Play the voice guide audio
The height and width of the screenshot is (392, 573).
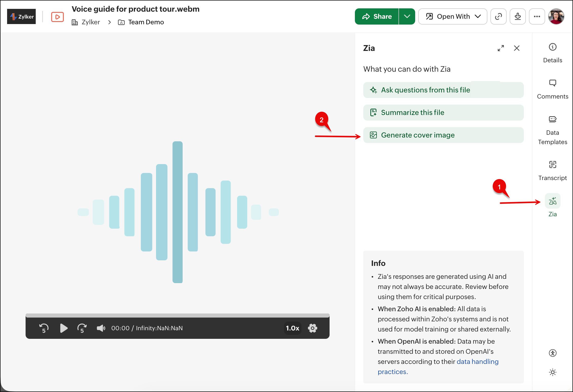[x=64, y=328]
